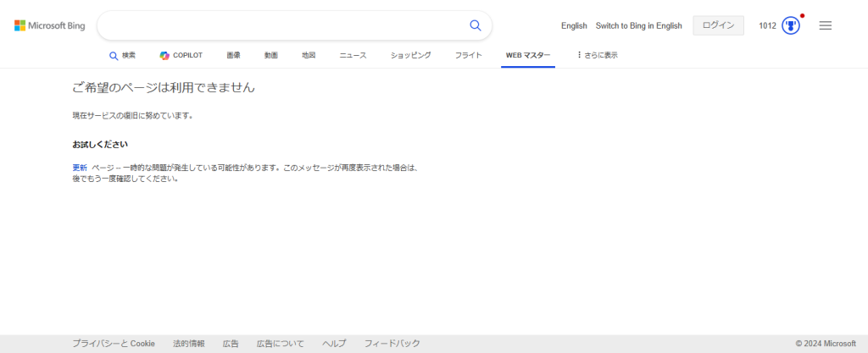The height and width of the screenshot is (353, 868).
Task: Click the お試しください heading text
Action: (100, 144)
